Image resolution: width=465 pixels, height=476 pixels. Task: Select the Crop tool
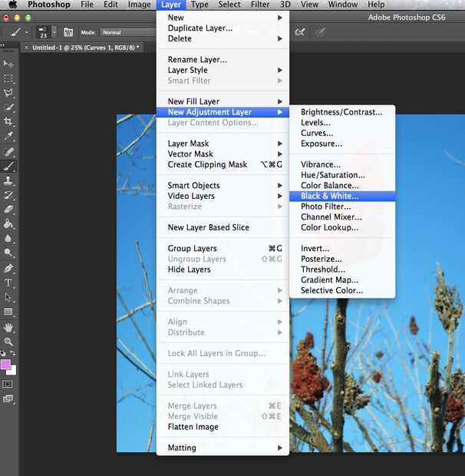click(x=8, y=121)
